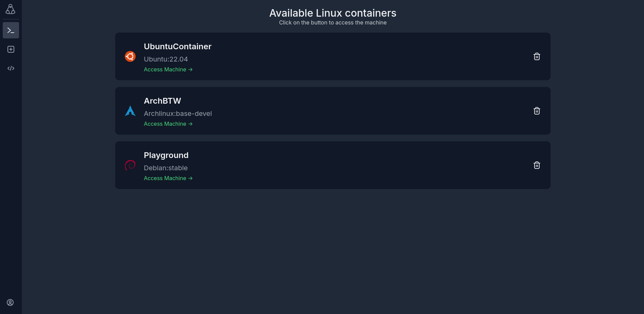This screenshot has height=314, width=644.
Task: Click the trash icon for ArchBTW
Action: tap(537, 111)
